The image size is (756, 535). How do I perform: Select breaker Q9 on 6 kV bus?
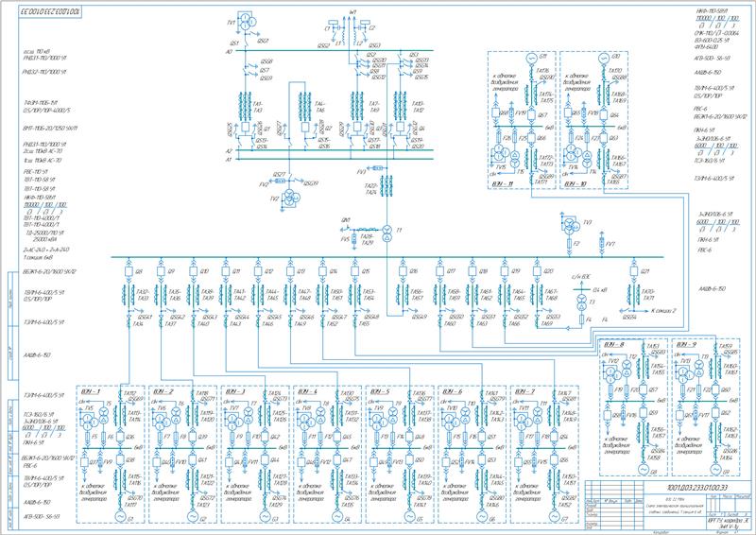coord(161,271)
